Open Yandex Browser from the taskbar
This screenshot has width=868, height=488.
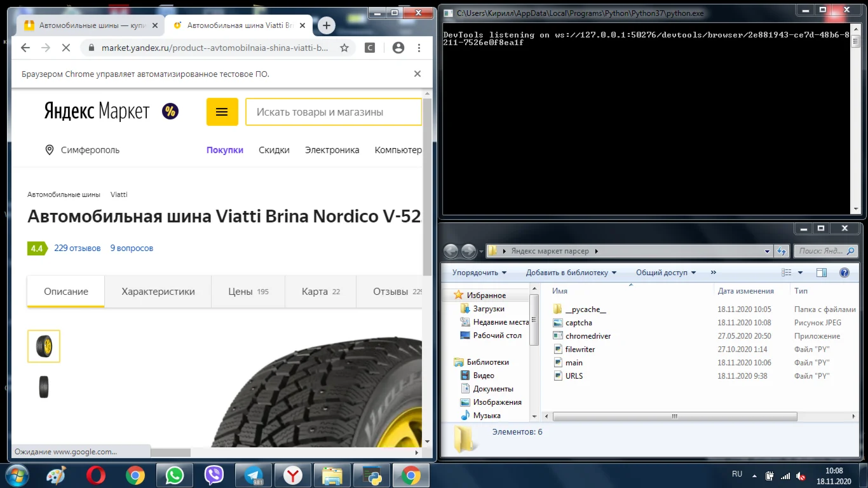293,475
